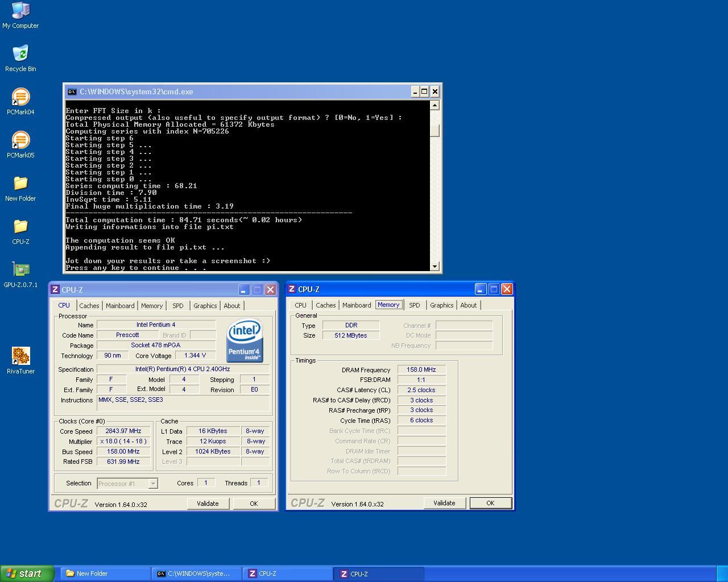The height and width of the screenshot is (582, 728).
Task: Click the Core Voltage value 1.344 V
Action: 195,355
